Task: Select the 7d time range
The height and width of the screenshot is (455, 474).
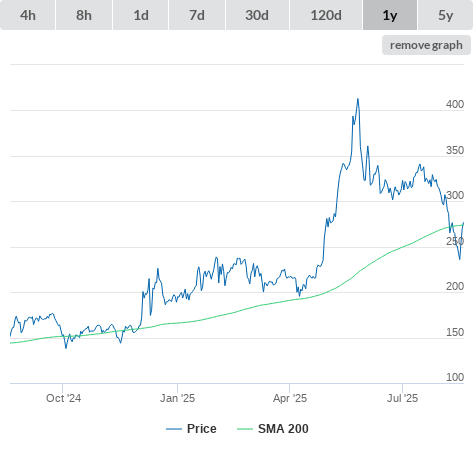Action: point(197,15)
